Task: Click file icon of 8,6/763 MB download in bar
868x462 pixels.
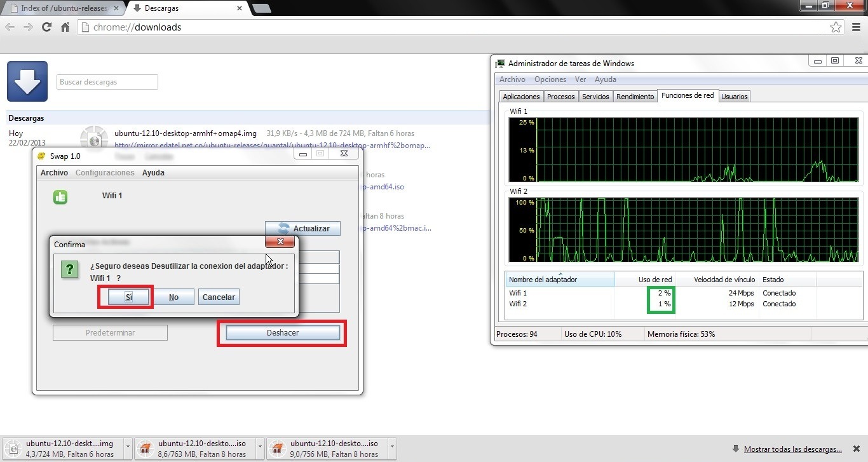Action: point(145,449)
